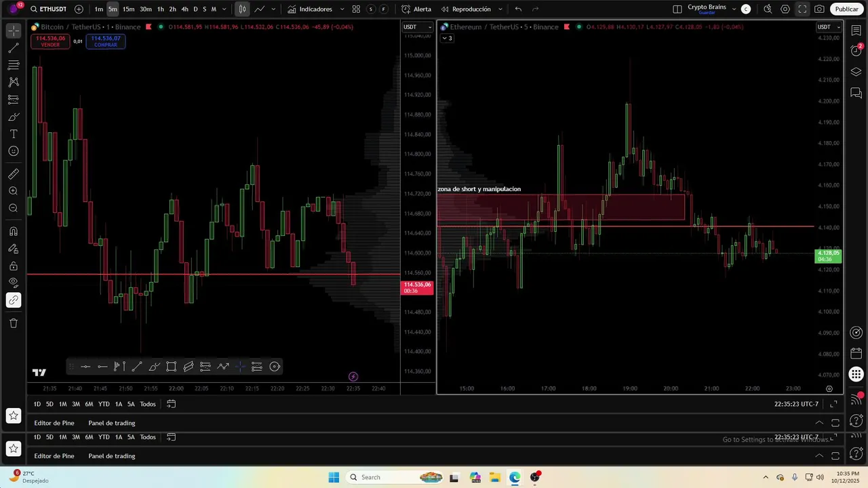Viewport: 868px width, 488px height.
Task: Click the red flag next to Bitcoin title
Action: (149, 27)
